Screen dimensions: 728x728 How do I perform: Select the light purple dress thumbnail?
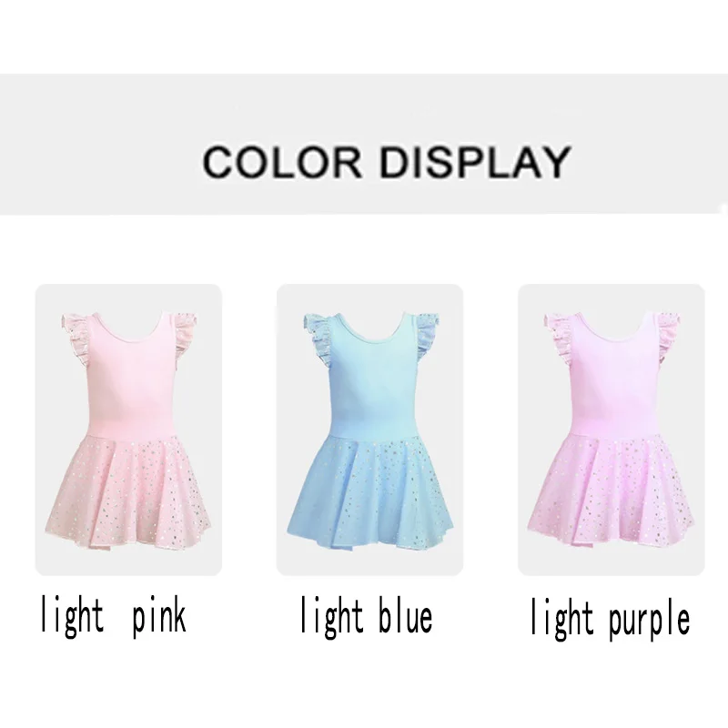pos(611,430)
